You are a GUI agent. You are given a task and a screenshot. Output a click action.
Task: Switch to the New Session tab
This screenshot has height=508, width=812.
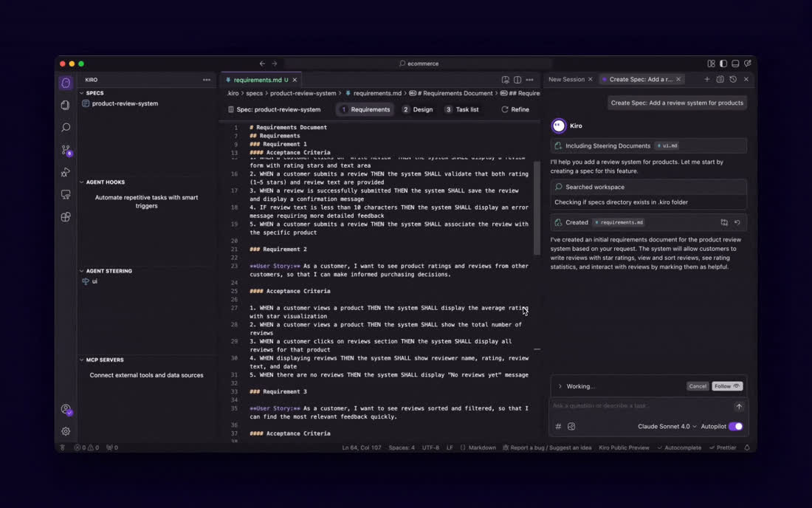566,79
